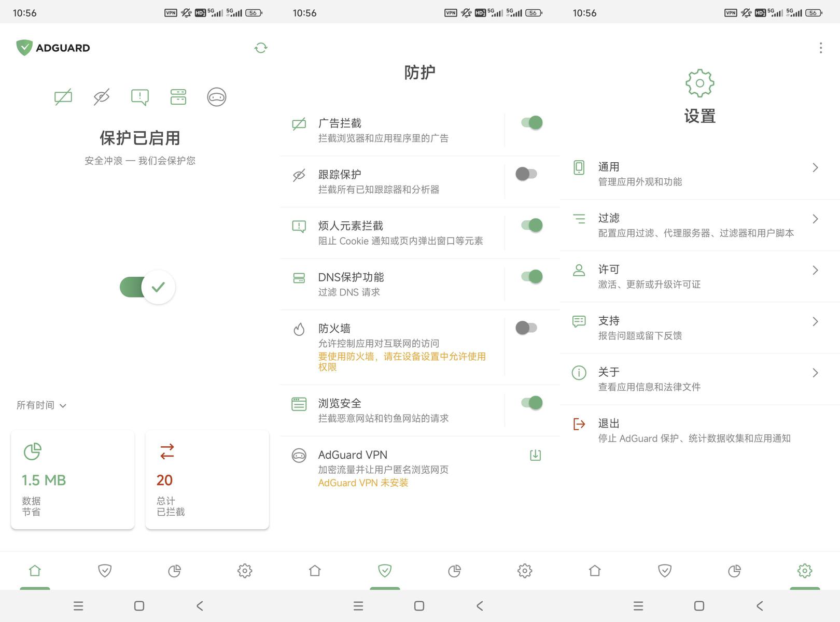Tap the firewall flame icon
Screen dimensions: 840x622
pyautogui.click(x=299, y=329)
